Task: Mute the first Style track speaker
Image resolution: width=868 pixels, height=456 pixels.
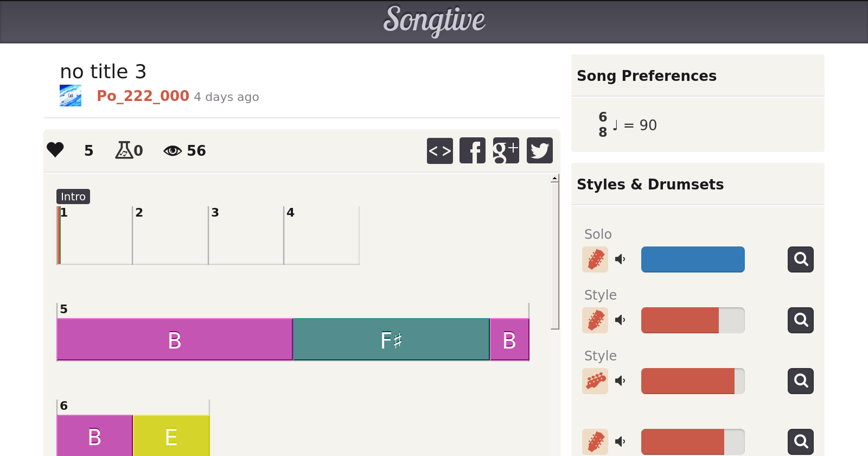Action: pyautogui.click(x=621, y=320)
